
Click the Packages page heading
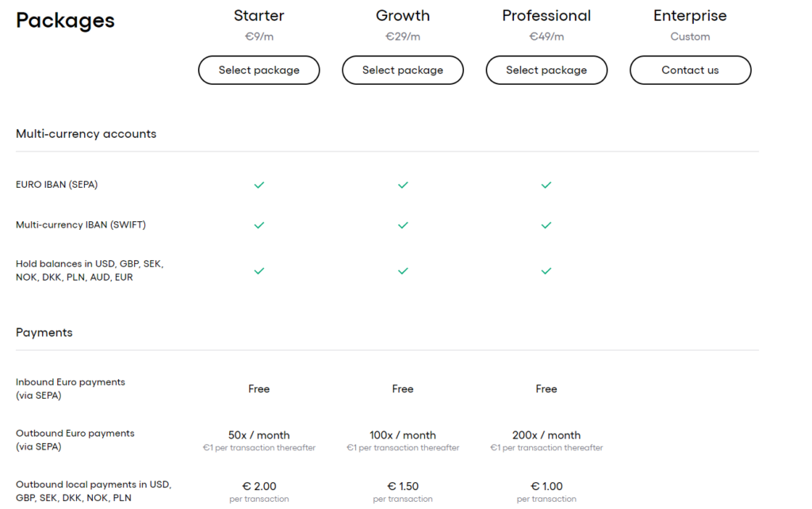click(x=65, y=21)
